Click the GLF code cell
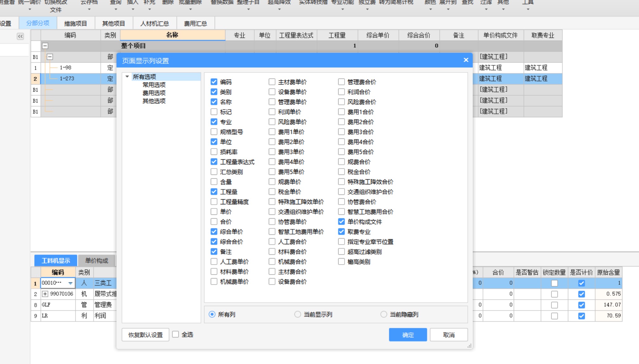This screenshot has height=364, width=639. click(x=58, y=305)
